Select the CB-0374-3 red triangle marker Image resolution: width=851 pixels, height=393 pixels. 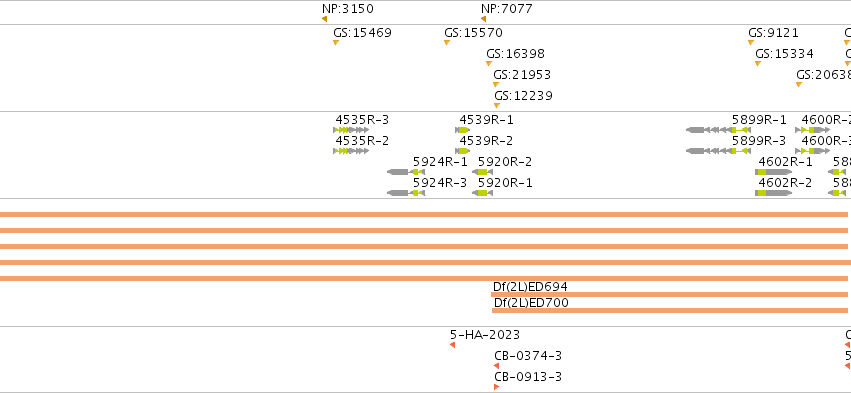(x=497, y=366)
